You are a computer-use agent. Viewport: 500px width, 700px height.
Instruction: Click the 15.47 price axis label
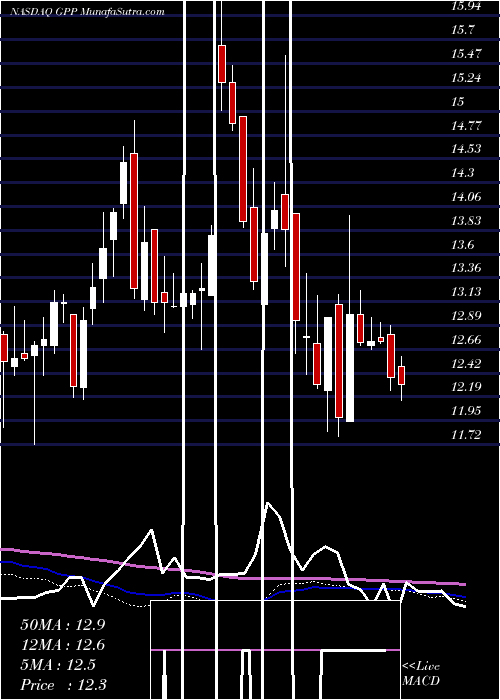pyautogui.click(x=467, y=54)
